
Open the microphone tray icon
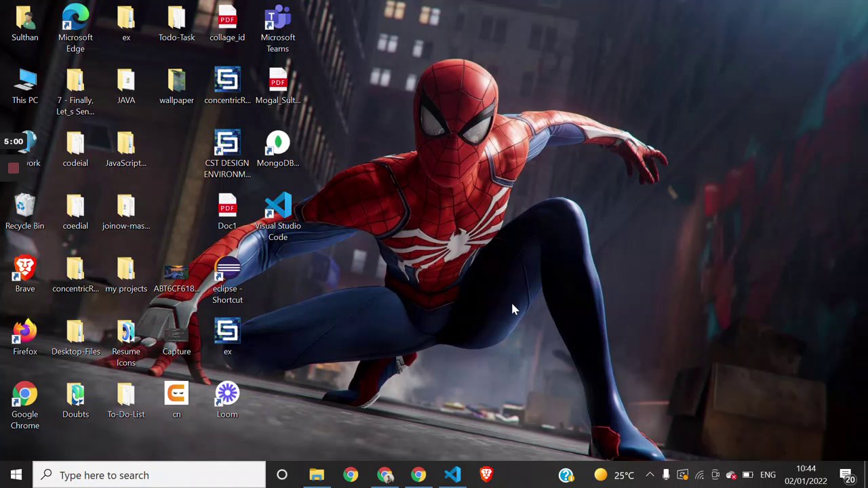[666, 475]
